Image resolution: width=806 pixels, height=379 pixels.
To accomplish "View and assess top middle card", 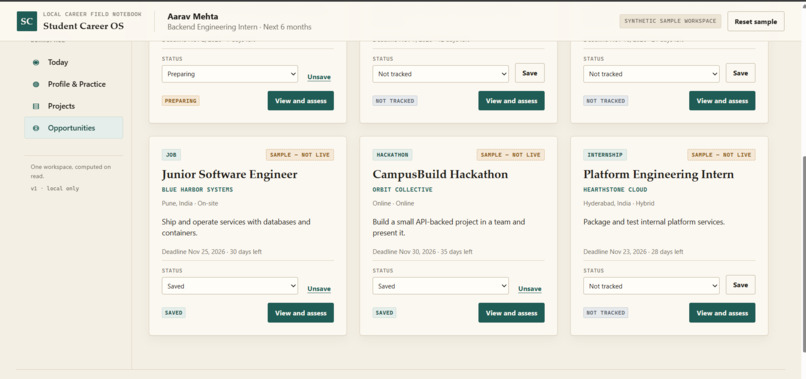I will click(x=511, y=101).
